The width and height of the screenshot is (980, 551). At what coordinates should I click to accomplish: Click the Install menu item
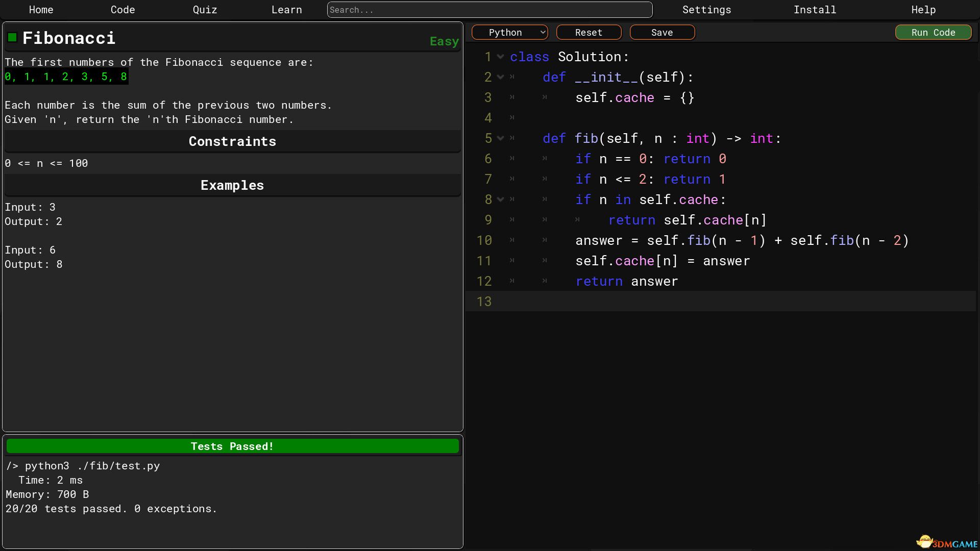(815, 10)
